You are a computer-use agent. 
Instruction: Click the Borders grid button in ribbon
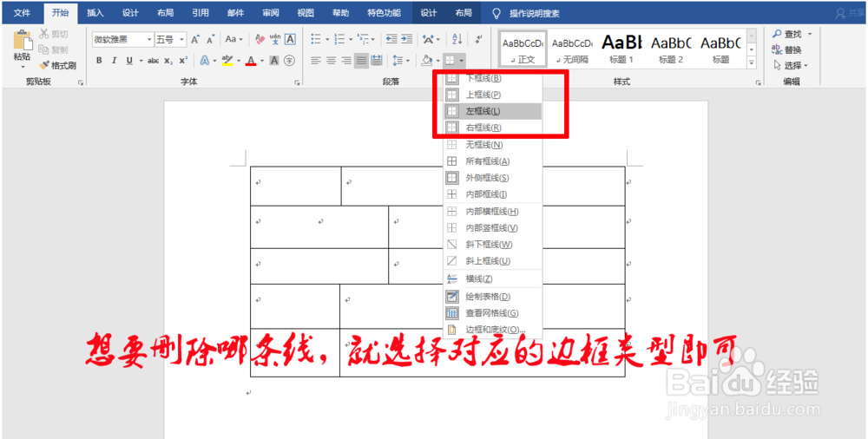tap(450, 60)
